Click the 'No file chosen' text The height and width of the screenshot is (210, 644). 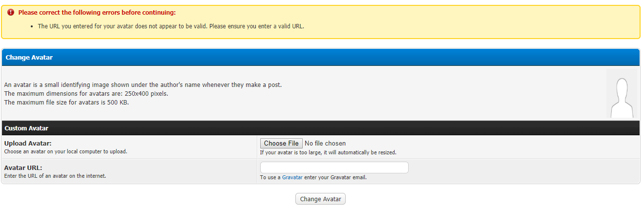tap(325, 144)
